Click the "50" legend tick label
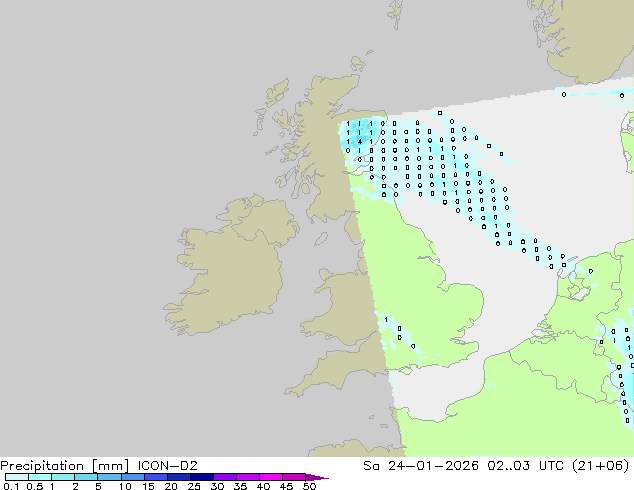Image resolution: width=634 pixels, height=490 pixels. pos(310,486)
